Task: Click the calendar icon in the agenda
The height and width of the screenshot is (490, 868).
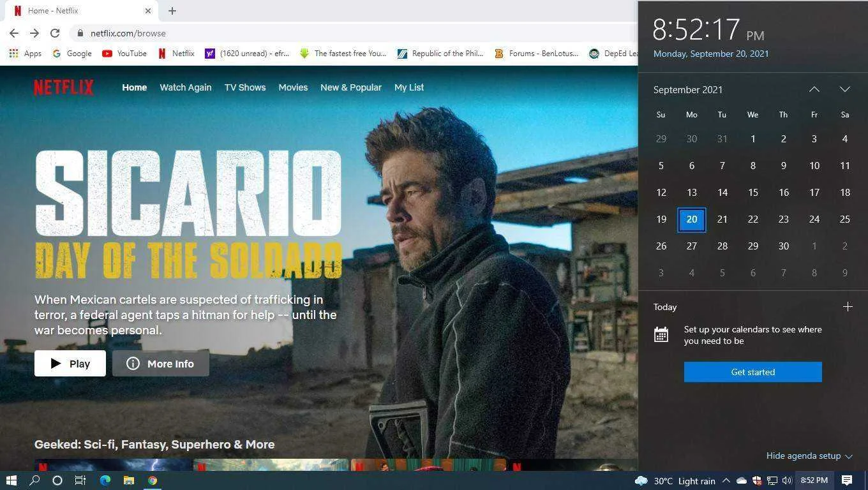Action: [661, 334]
